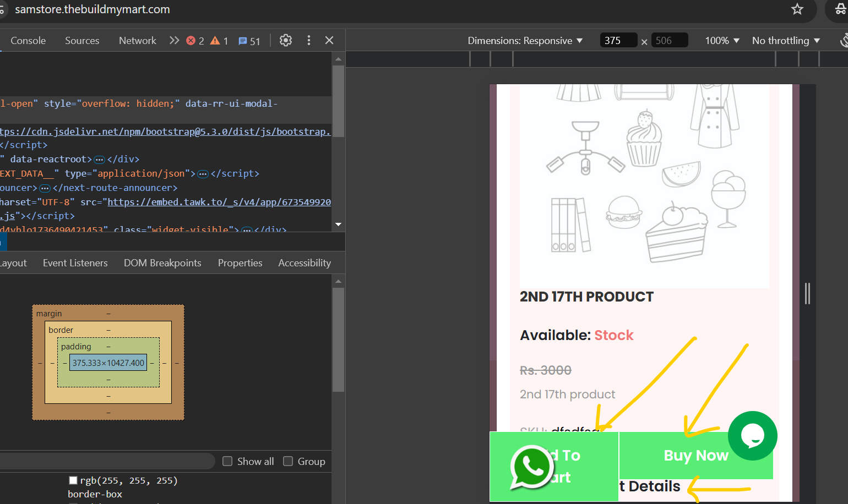Viewport: 848px width, 504px height.
Task: Click content size 375.333×10427.400 in box model
Action: (x=108, y=363)
